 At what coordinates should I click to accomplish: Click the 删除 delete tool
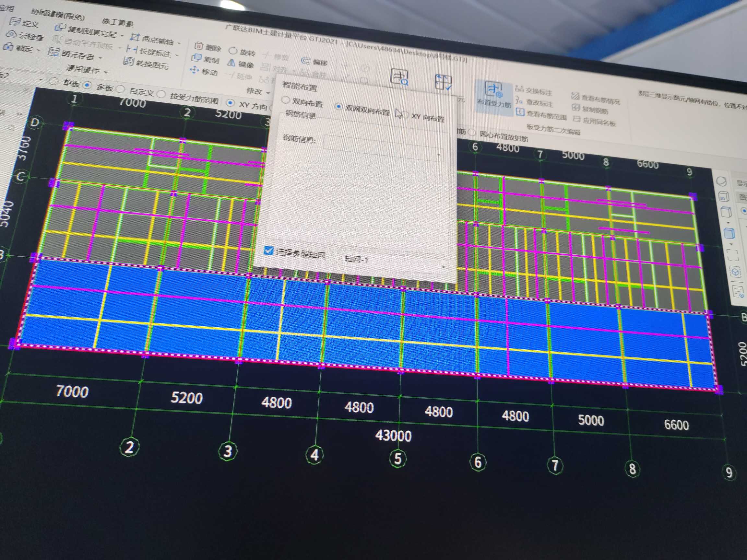(199, 46)
